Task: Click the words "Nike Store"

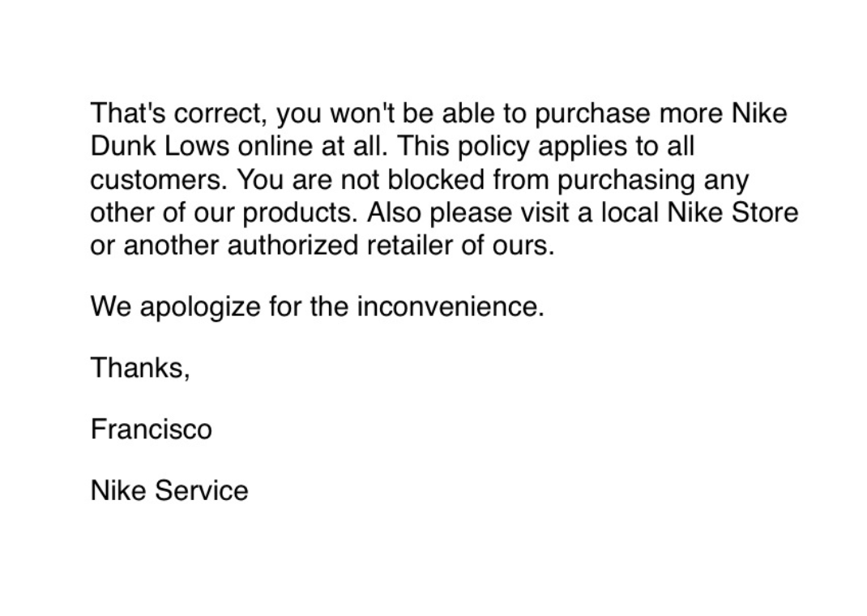Action: (x=732, y=212)
